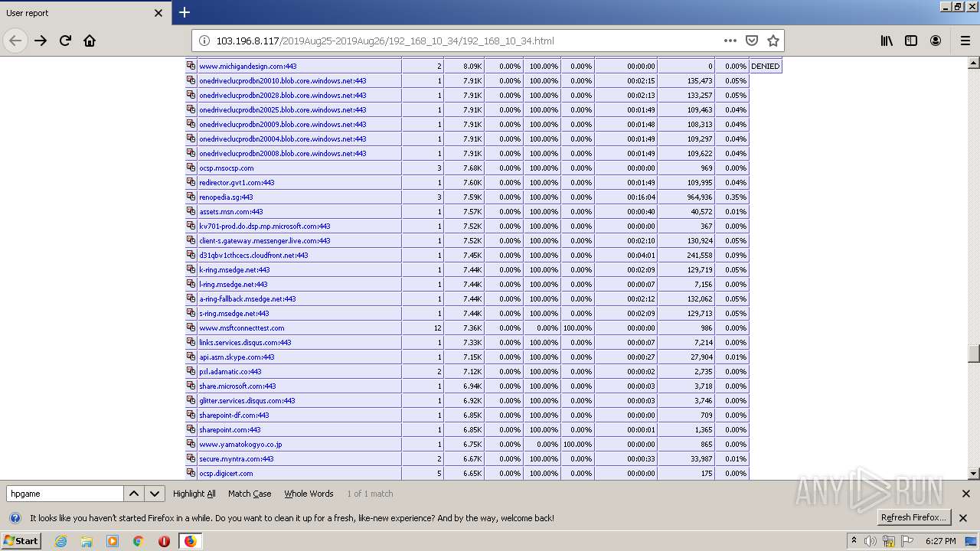Open the Firefox application menu
The width and height of the screenshot is (980, 551).
pos(965,41)
